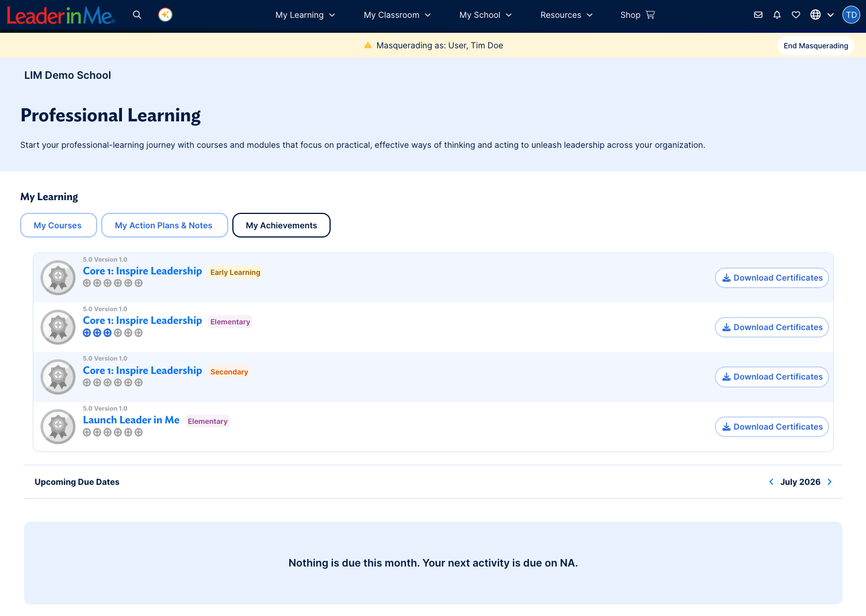866x616 pixels.
Task: Go to next month with right chevron
Action: pos(829,482)
